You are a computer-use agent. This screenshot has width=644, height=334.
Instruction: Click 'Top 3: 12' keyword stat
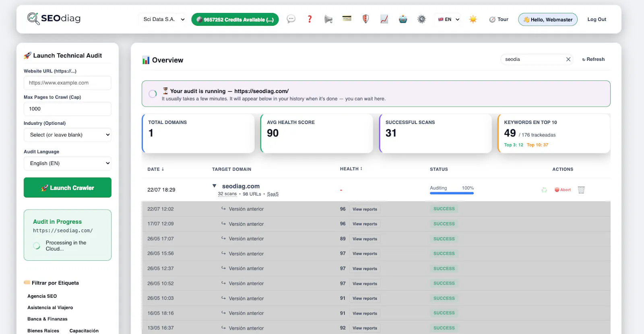tap(514, 145)
